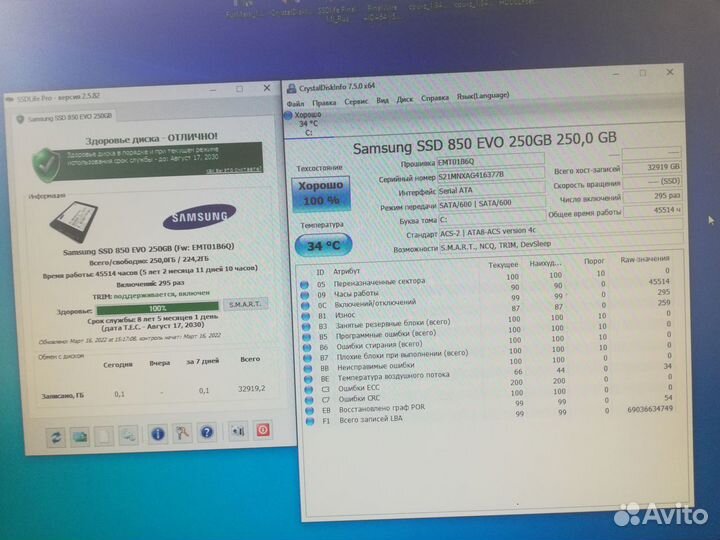Click Общее время работы value 45514 ч

(x=653, y=210)
